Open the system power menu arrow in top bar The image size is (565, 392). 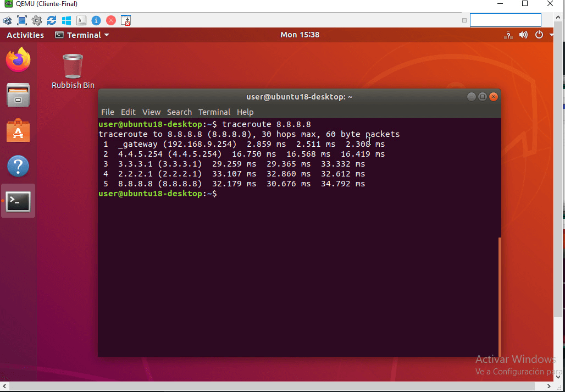click(546, 35)
